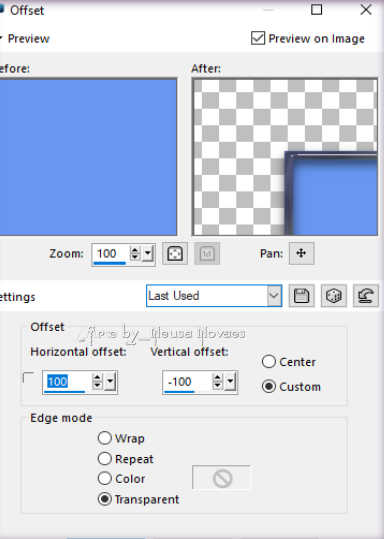Select the Color edge mode radio button
This screenshot has height=539, width=384.
[105, 478]
